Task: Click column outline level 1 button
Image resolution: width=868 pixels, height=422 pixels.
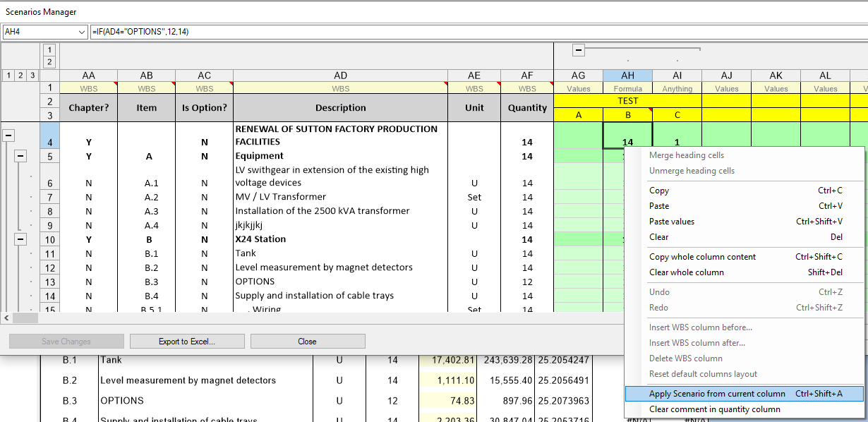Action: tap(49, 50)
